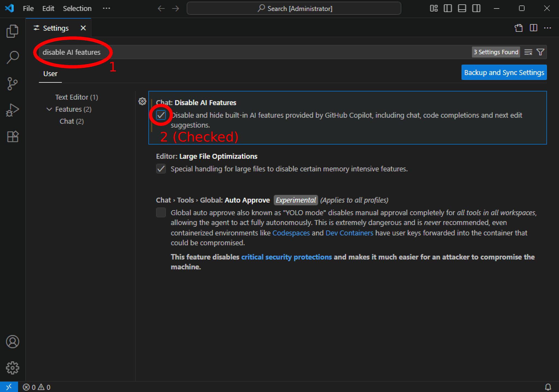Viewport: 559px width, 392px height.
Task: Open the Search view in activity bar
Action: pyautogui.click(x=12, y=57)
